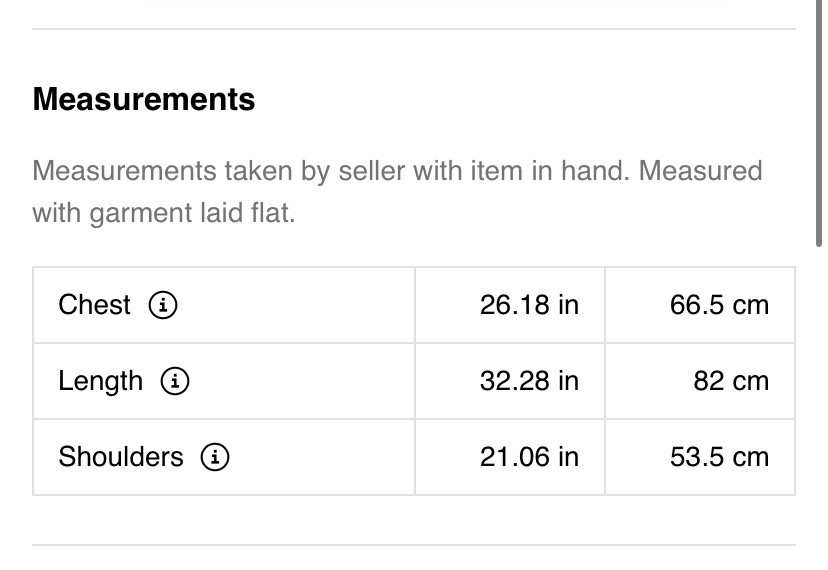Grab the vertical scrollbar thumb
The height and width of the screenshot is (570, 828).
[x=819, y=123]
